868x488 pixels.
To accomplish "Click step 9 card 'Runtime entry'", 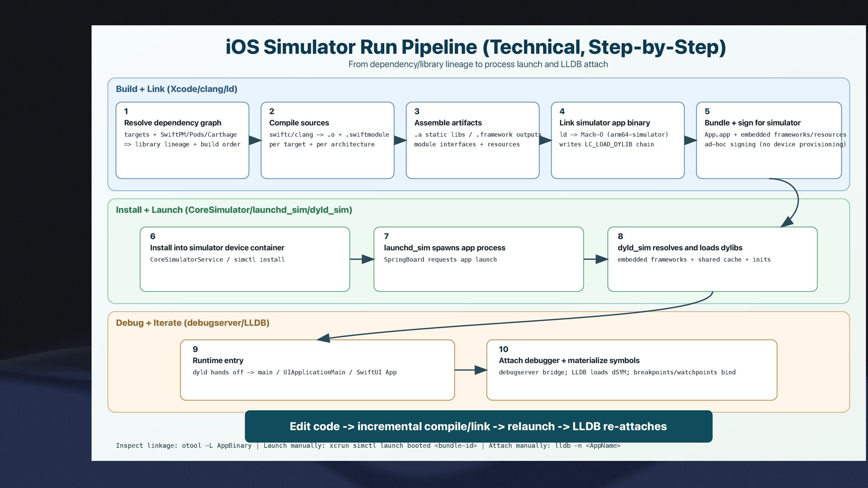I will (x=317, y=370).
